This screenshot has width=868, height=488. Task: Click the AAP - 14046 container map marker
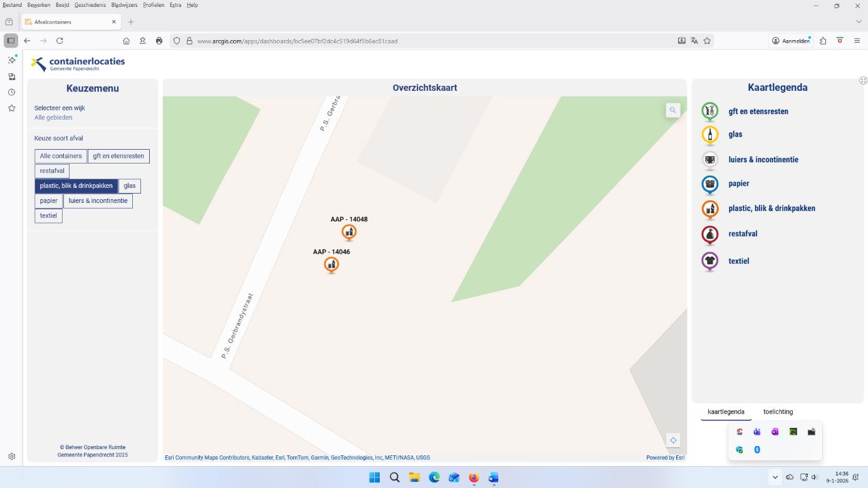tap(332, 264)
